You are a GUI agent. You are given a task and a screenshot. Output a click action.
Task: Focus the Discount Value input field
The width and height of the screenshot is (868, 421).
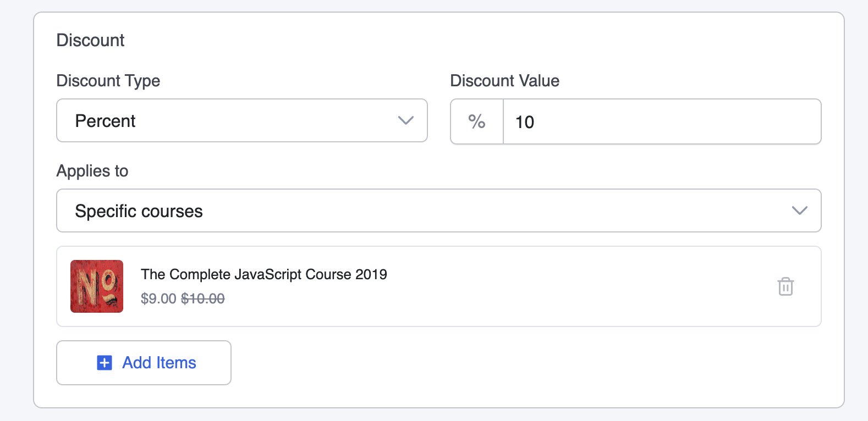tap(662, 121)
